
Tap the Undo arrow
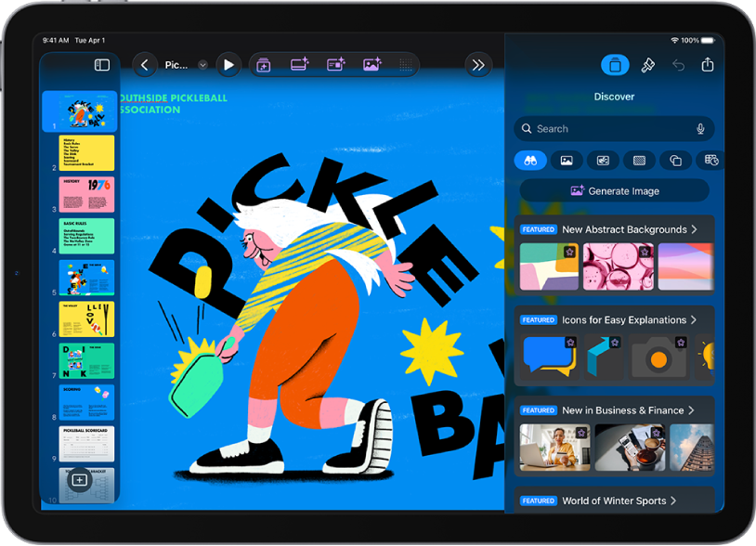pos(680,65)
